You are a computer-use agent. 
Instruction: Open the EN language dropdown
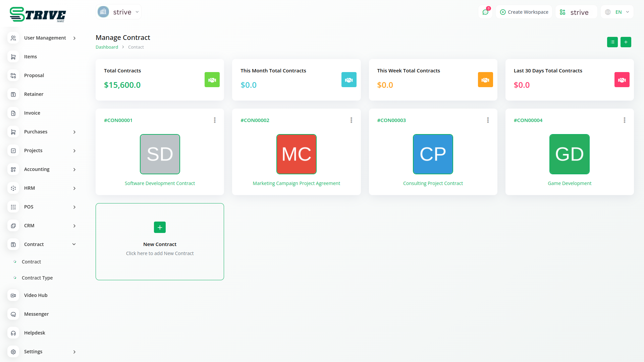tap(617, 12)
